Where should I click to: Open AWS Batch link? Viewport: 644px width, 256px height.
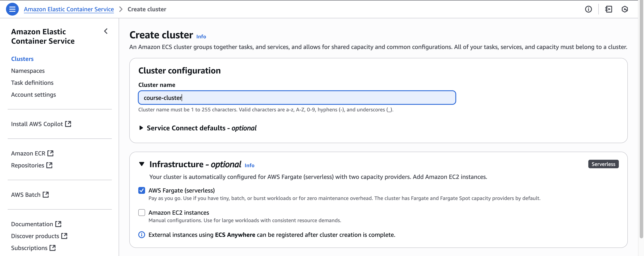coord(26,195)
